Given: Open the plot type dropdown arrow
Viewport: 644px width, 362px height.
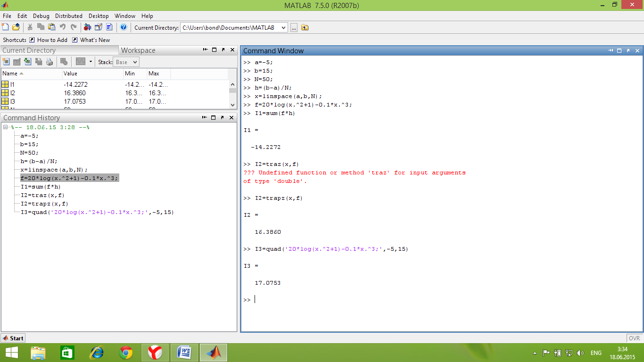Looking at the screenshot, I should 91,62.
